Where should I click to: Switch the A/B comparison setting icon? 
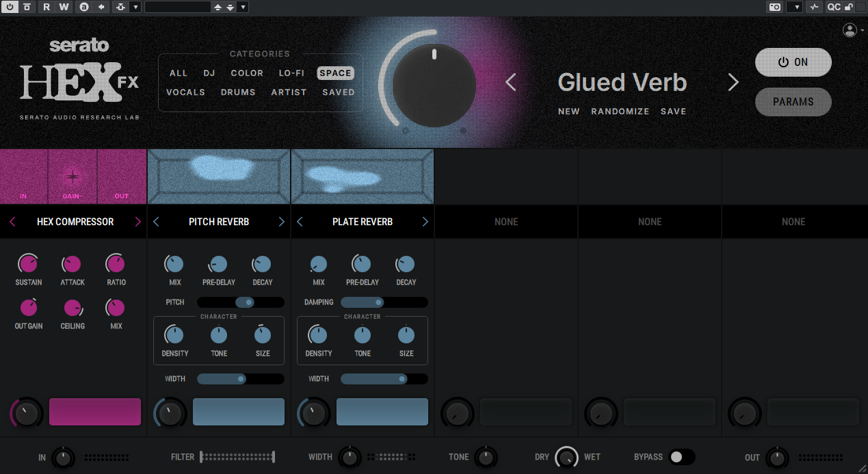[x=84, y=7]
